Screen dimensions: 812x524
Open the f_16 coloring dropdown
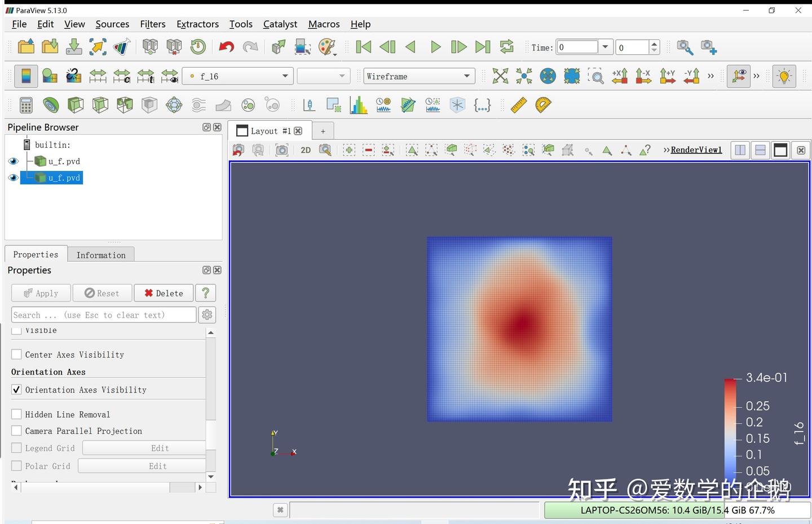tap(285, 76)
